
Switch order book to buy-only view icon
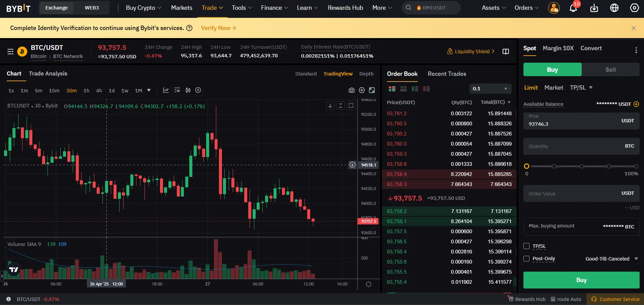click(x=415, y=89)
